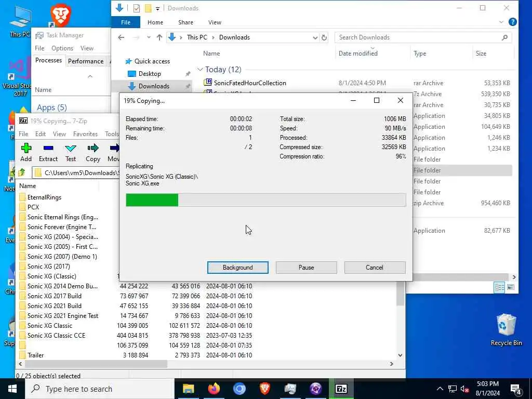The image size is (532, 399).
Task: Cancel the copy operation
Action: point(375,268)
